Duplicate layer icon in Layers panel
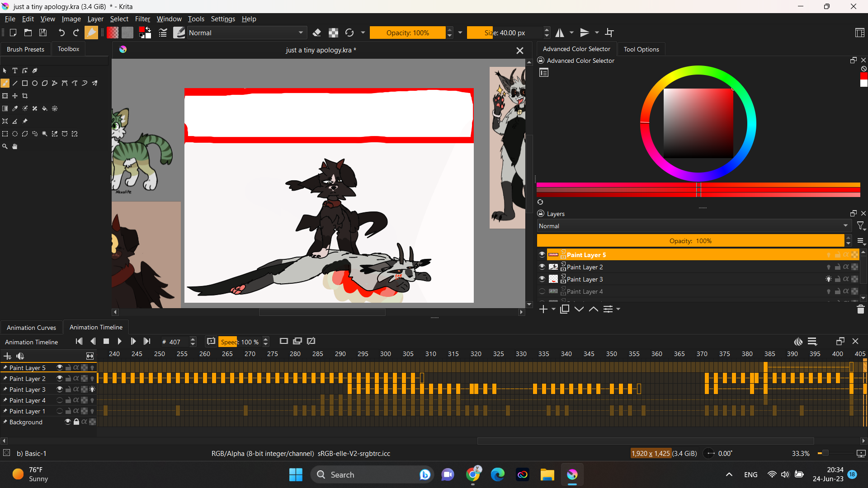 564,309
